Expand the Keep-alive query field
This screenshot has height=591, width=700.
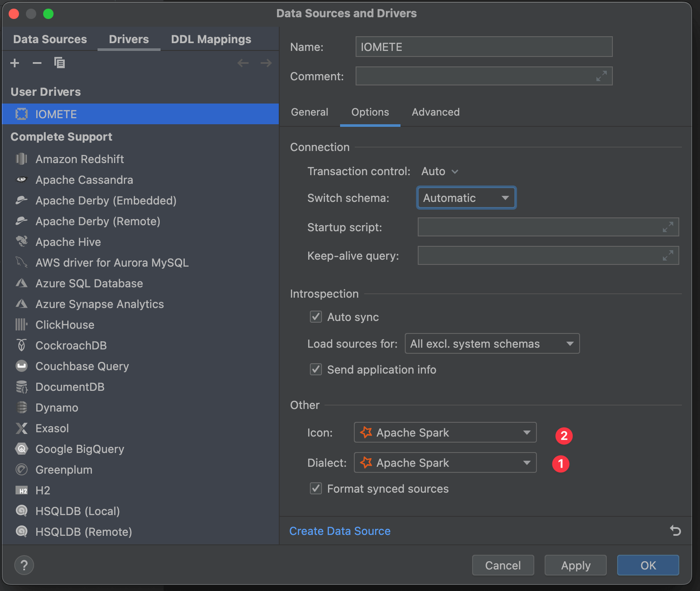click(x=668, y=255)
